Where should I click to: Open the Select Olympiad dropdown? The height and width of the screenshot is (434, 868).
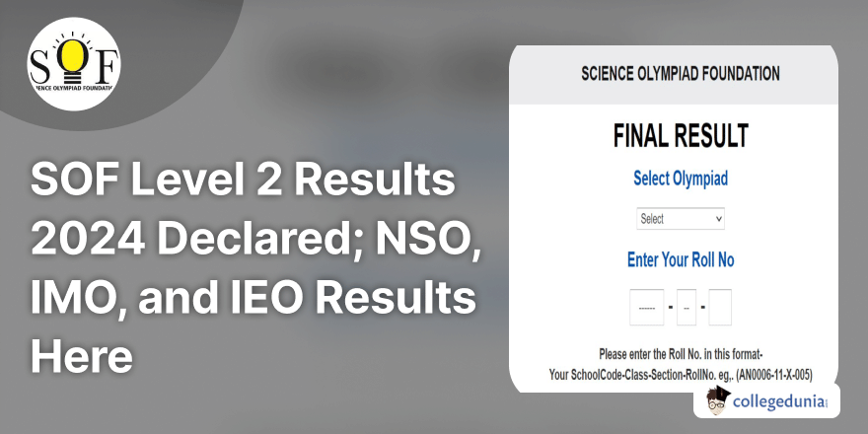pos(681,218)
